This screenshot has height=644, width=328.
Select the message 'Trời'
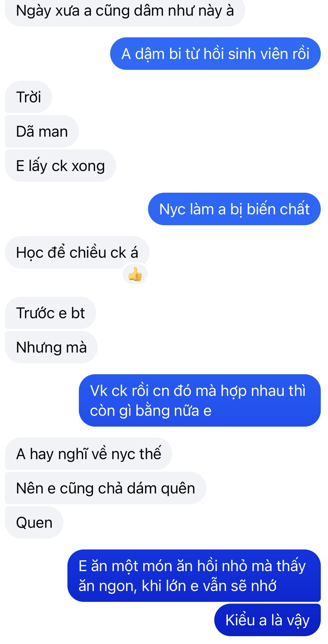pos(28,97)
